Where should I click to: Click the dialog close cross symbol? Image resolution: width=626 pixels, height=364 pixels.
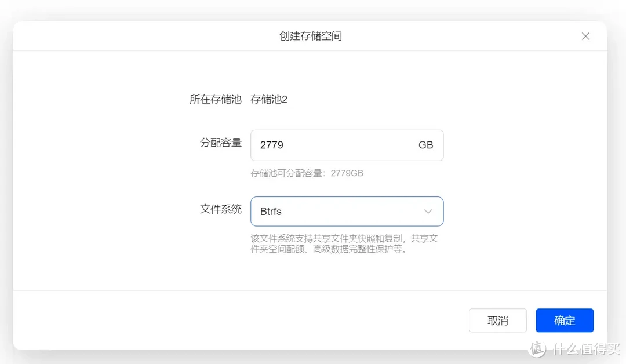[x=585, y=36]
